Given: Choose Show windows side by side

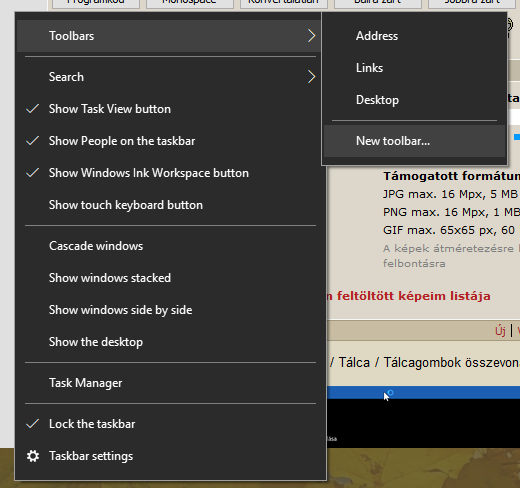Looking at the screenshot, I should pyautogui.click(x=170, y=310).
